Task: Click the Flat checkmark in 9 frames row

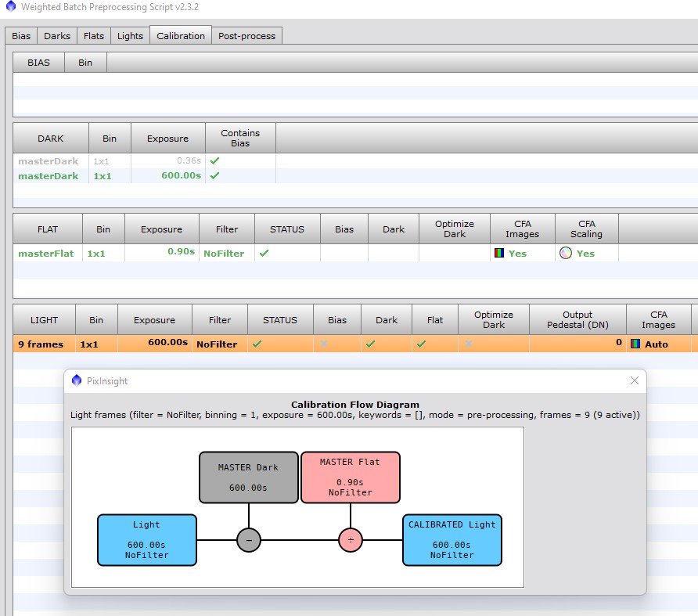Action: pos(422,344)
